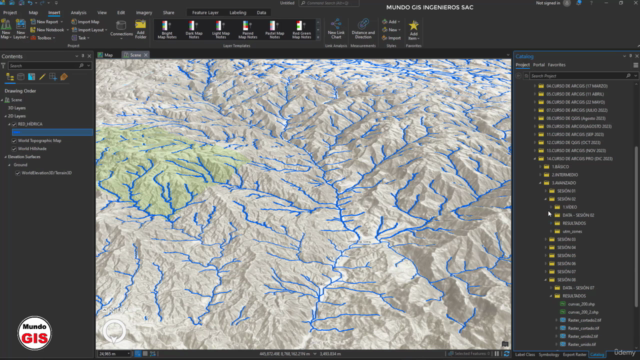Select List By Snapping icon
Screen dimensions: 640x360
pyautogui.click(x=53, y=77)
